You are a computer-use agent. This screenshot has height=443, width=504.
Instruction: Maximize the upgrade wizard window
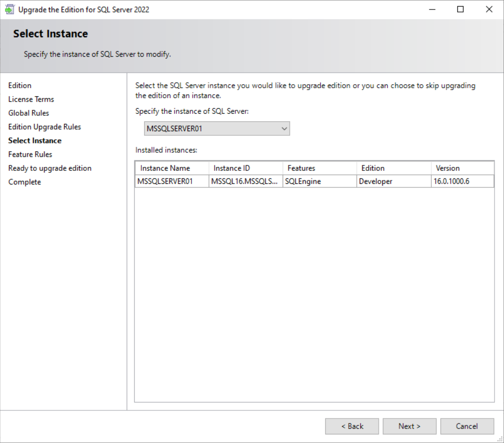(460, 10)
